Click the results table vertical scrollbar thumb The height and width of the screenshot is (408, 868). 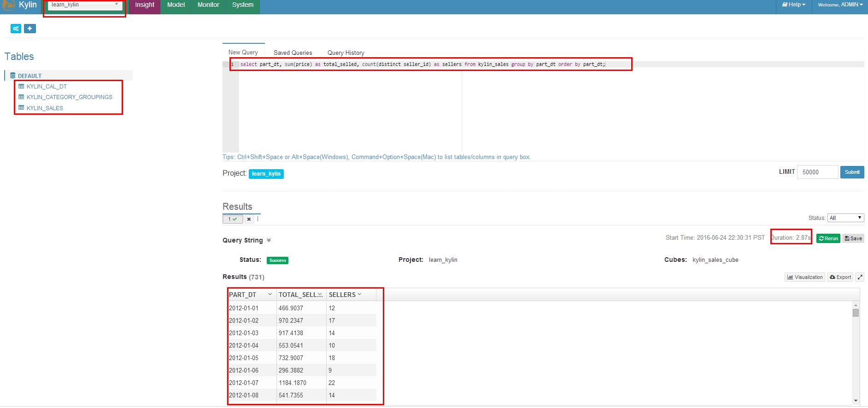856,313
